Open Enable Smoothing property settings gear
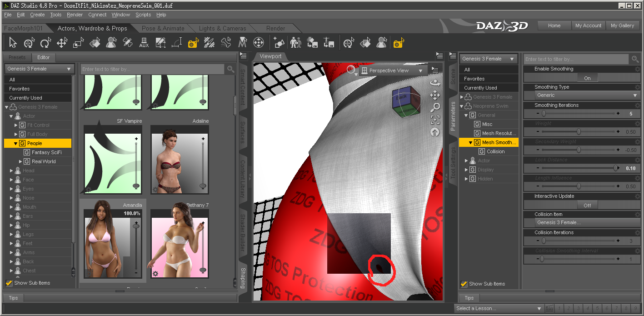The width and height of the screenshot is (644, 316). click(637, 69)
